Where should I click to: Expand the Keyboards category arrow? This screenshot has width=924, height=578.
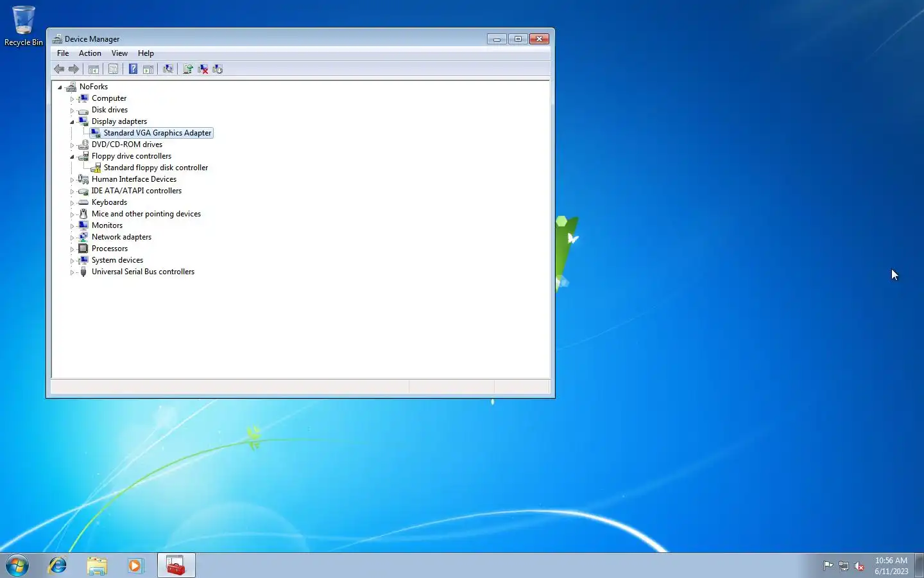click(72, 203)
